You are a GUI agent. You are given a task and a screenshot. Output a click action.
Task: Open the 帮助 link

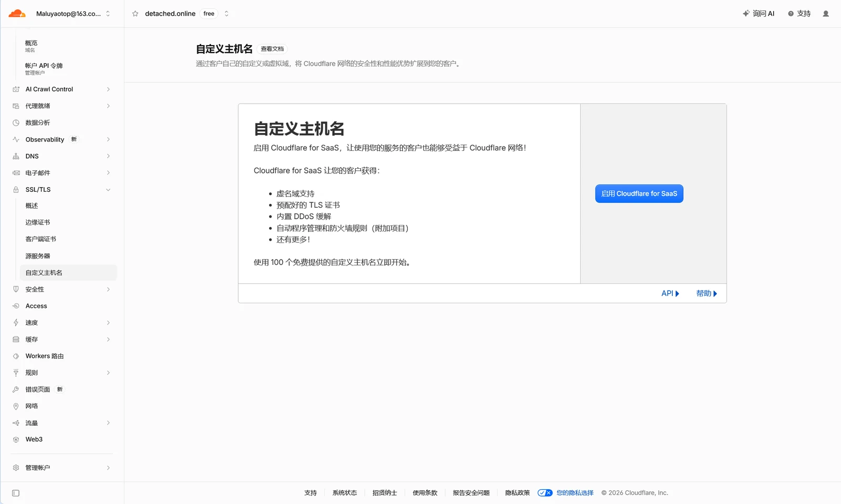point(706,293)
